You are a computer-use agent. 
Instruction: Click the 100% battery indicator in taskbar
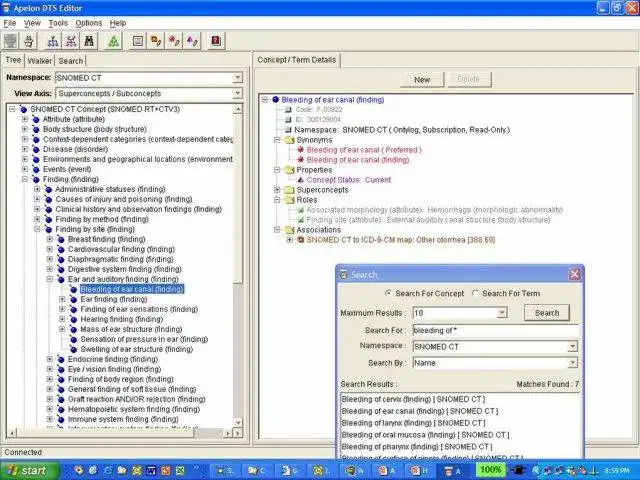pyautogui.click(x=491, y=470)
